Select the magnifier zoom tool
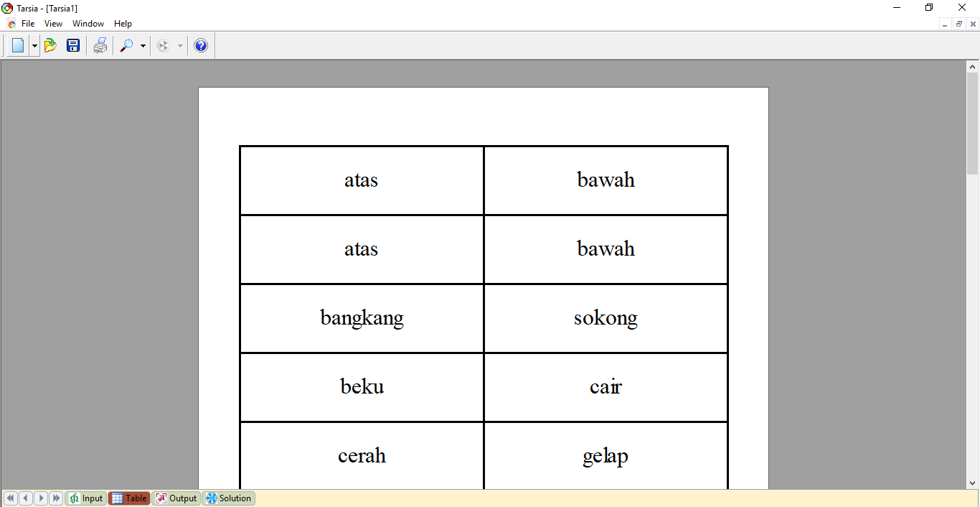Screen dimensions: 980x507 coord(126,46)
